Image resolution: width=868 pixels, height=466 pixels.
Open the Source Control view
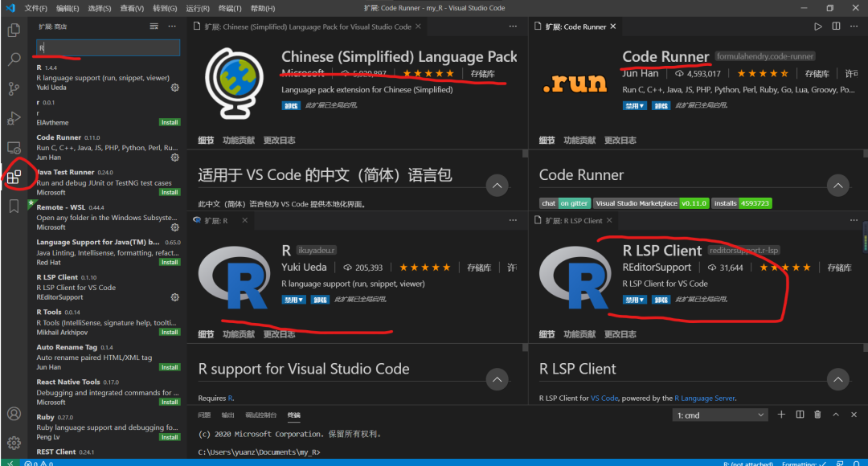tap(14, 88)
